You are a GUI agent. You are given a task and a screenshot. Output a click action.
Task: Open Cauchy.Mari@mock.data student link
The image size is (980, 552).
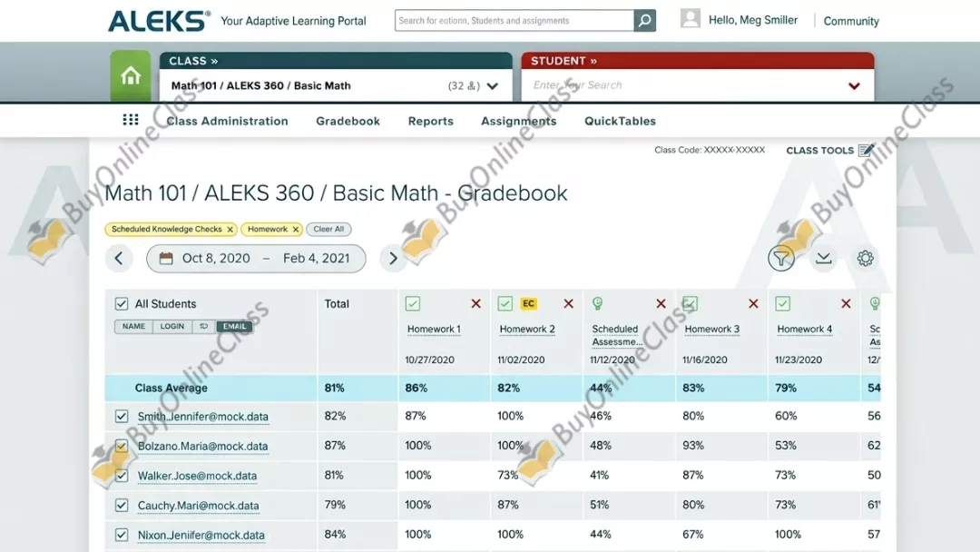198,505
